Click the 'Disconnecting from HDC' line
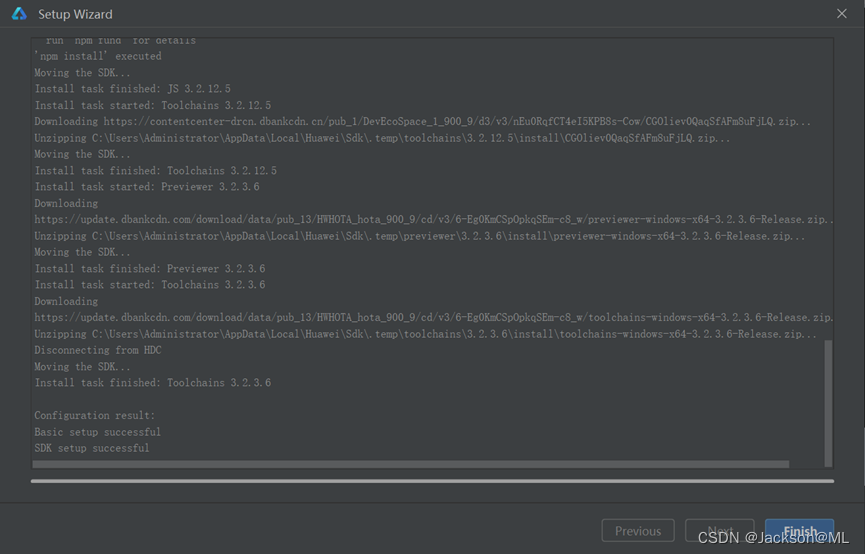 pos(98,350)
